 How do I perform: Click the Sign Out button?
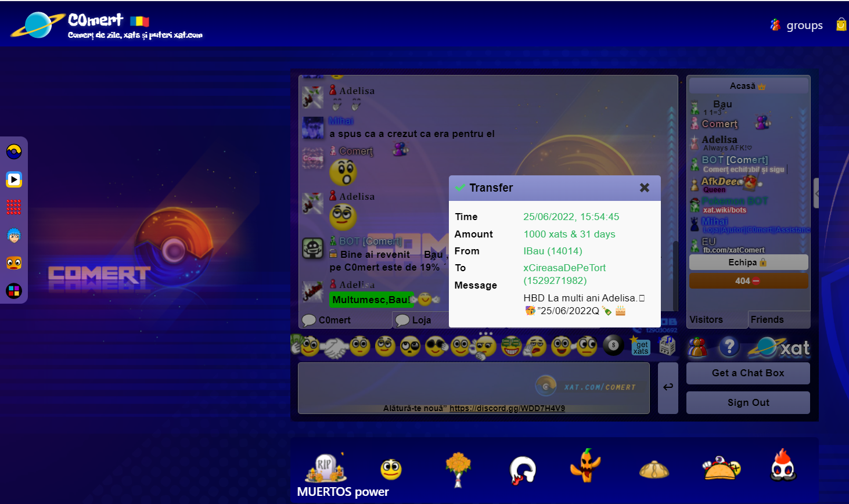(x=748, y=403)
